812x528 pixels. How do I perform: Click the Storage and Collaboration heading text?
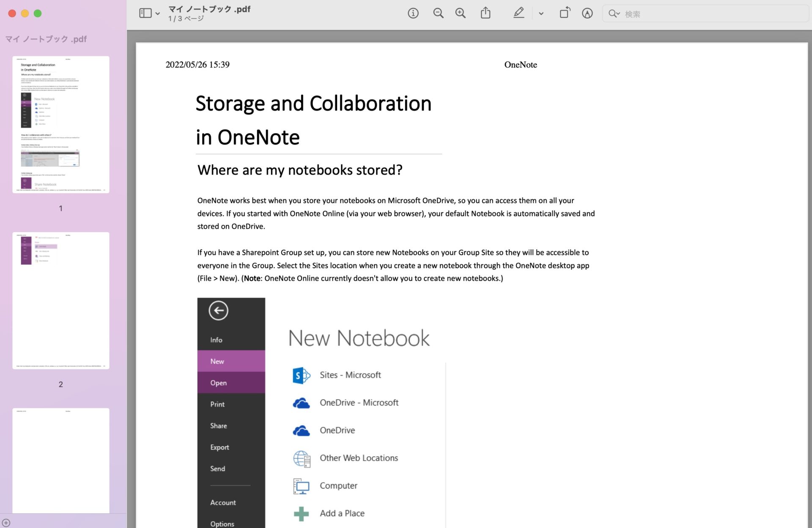point(313,104)
